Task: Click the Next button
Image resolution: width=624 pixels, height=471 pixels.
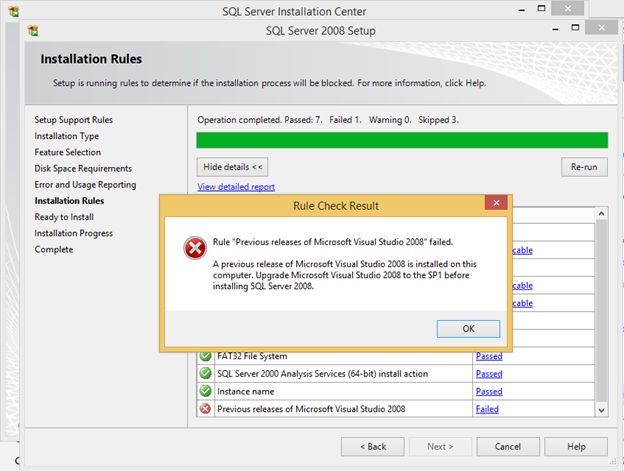Action: pyautogui.click(x=440, y=447)
